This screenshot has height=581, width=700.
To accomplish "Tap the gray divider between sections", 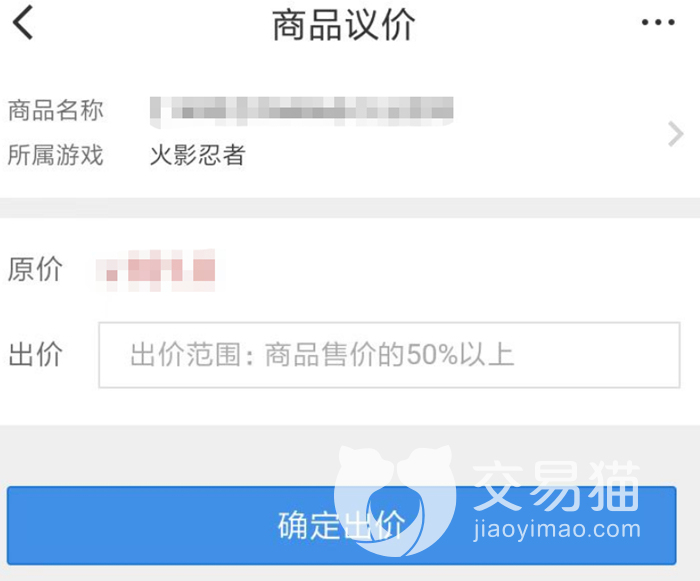I will click(x=350, y=208).
